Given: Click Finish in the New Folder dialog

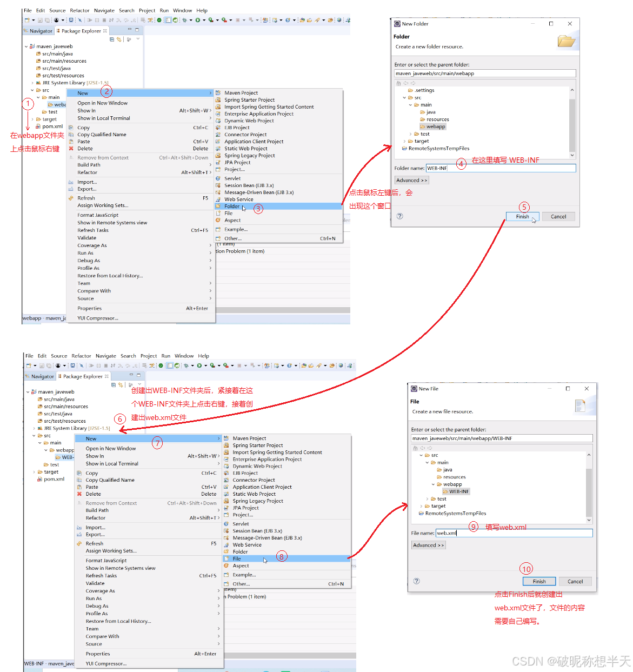Looking at the screenshot, I should (522, 216).
